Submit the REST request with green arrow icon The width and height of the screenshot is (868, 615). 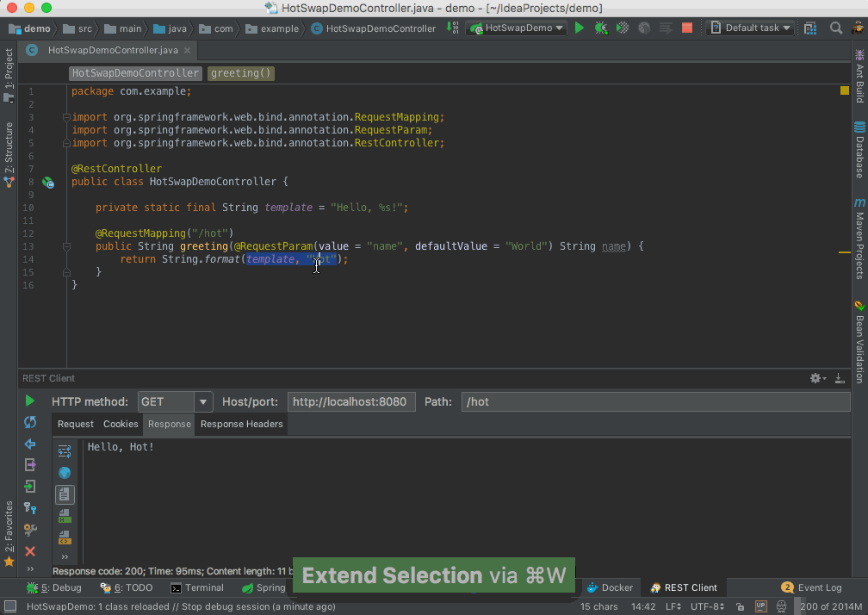click(x=29, y=401)
